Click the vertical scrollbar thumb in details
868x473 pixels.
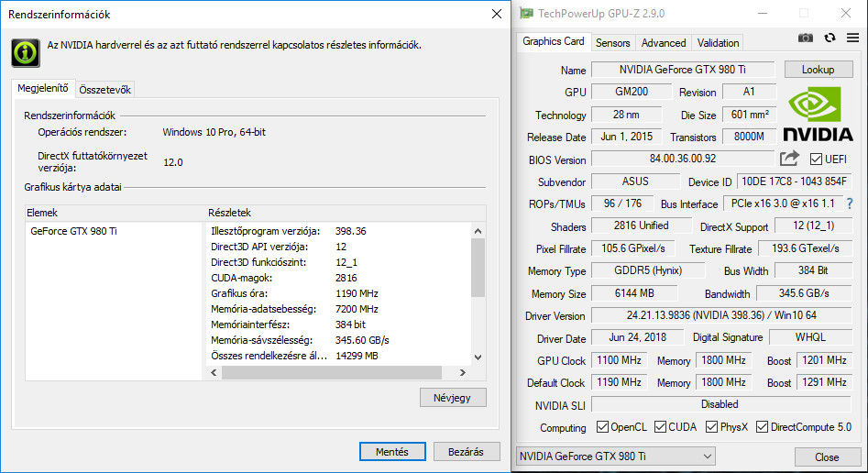click(478, 268)
